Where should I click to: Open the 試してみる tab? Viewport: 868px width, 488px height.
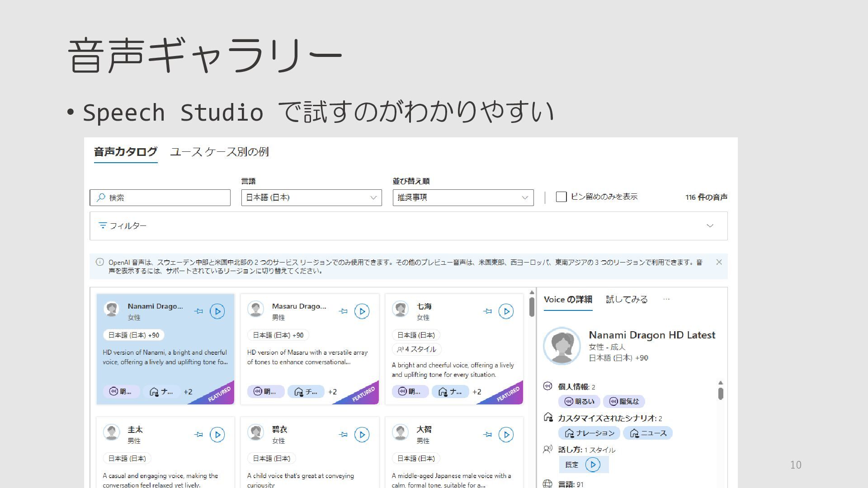627,300
